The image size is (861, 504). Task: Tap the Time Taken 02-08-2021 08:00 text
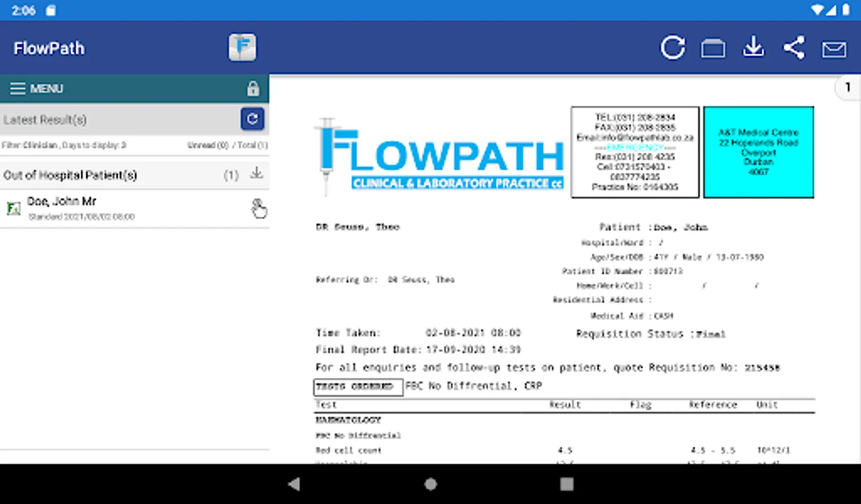click(x=418, y=333)
